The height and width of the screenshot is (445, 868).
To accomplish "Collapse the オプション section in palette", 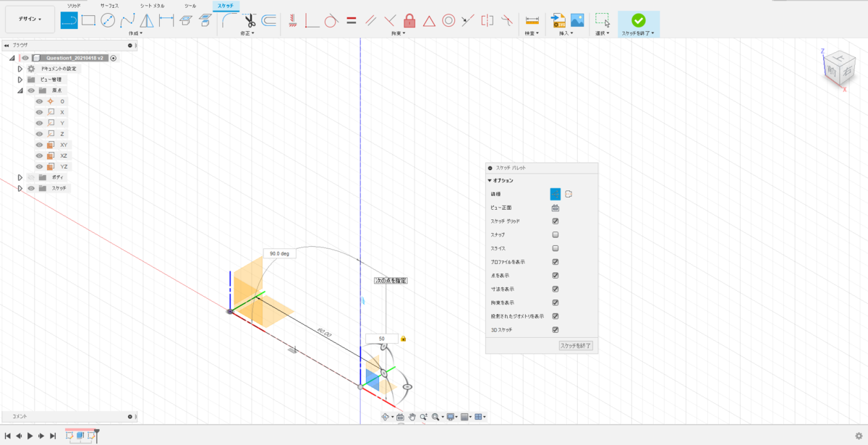I will pos(491,180).
